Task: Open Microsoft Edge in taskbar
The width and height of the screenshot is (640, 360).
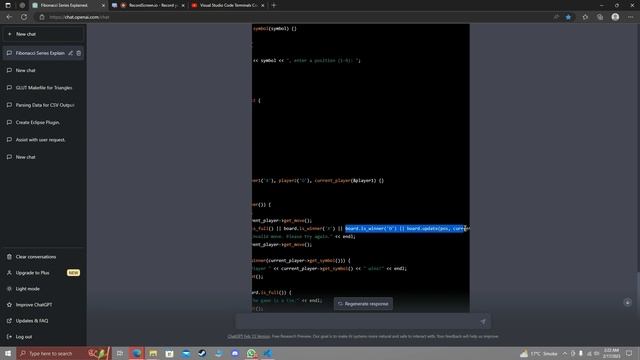Action: coord(136,353)
